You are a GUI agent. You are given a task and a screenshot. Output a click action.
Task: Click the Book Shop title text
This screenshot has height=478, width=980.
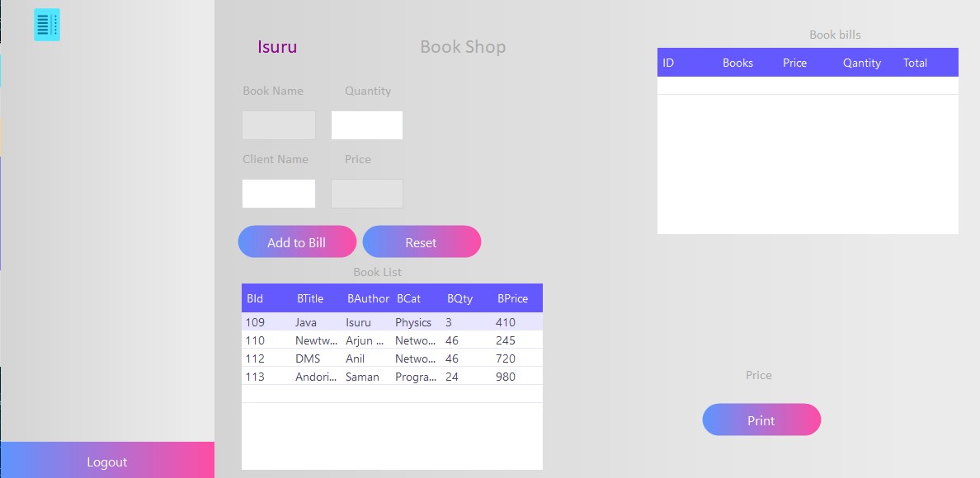pos(463,47)
